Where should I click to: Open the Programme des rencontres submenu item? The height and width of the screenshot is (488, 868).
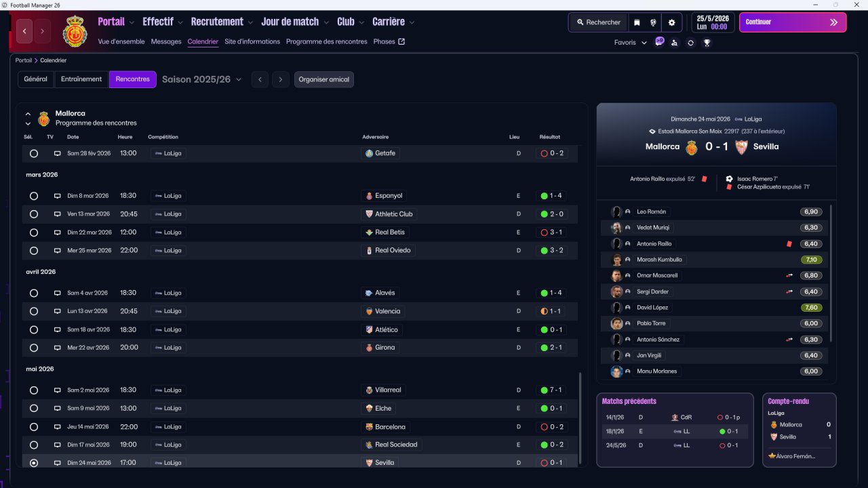click(x=327, y=42)
